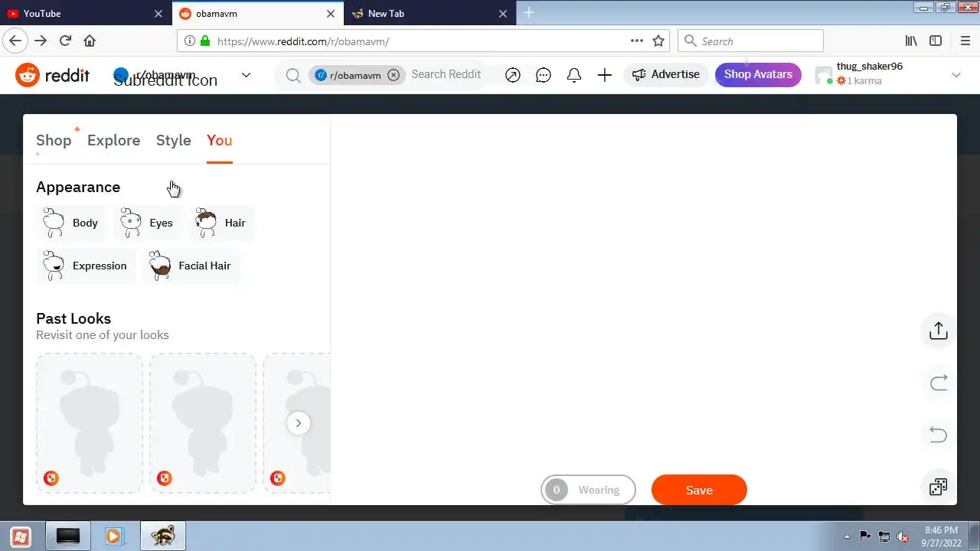
Task: Click the browser home button
Action: pyautogui.click(x=90, y=41)
